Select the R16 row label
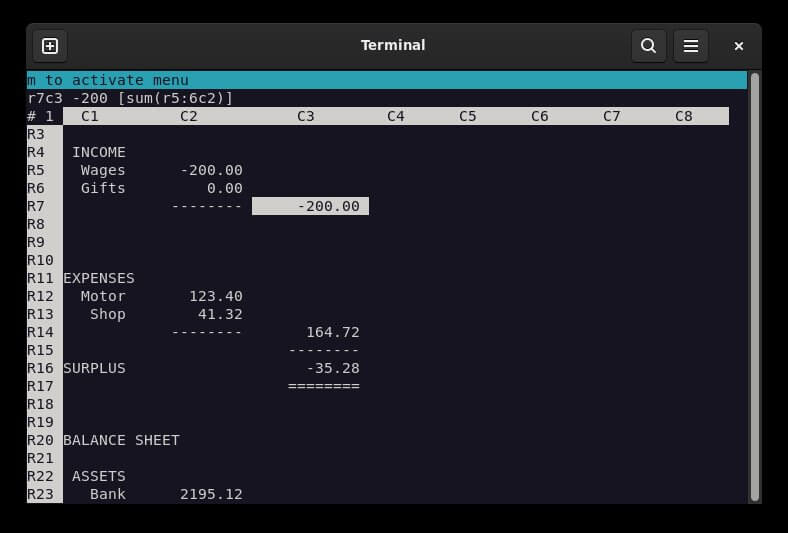The image size is (788, 533). tap(40, 368)
